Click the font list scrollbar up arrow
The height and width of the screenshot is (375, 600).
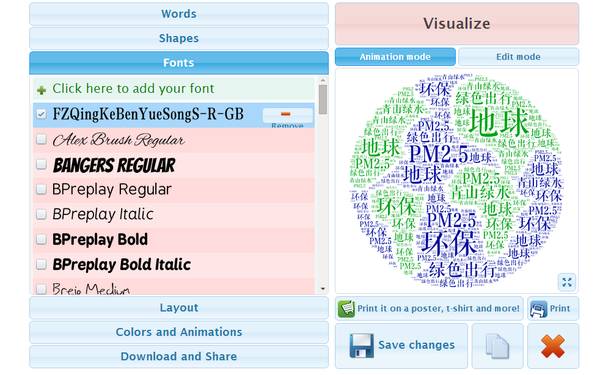[323, 81]
